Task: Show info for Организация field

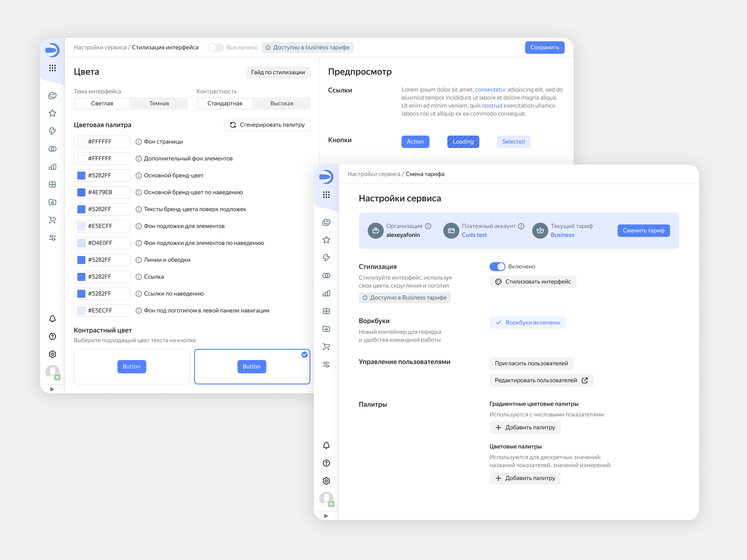Action: (x=428, y=226)
